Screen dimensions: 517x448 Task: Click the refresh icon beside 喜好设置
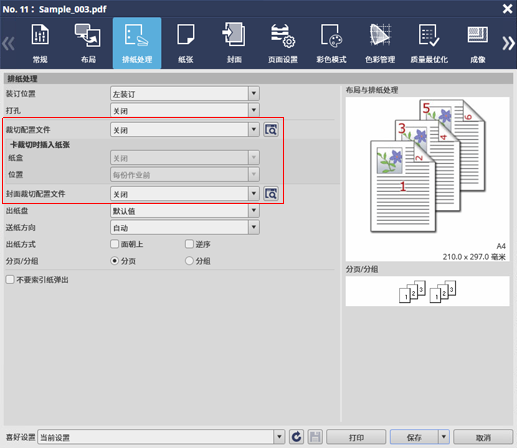(x=296, y=437)
